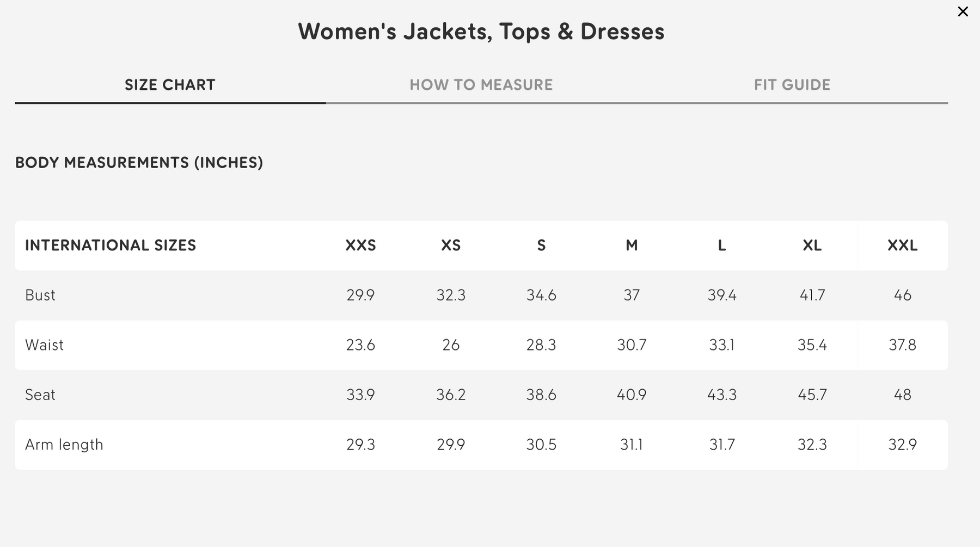
Task: Click the S size column header
Action: [541, 245]
